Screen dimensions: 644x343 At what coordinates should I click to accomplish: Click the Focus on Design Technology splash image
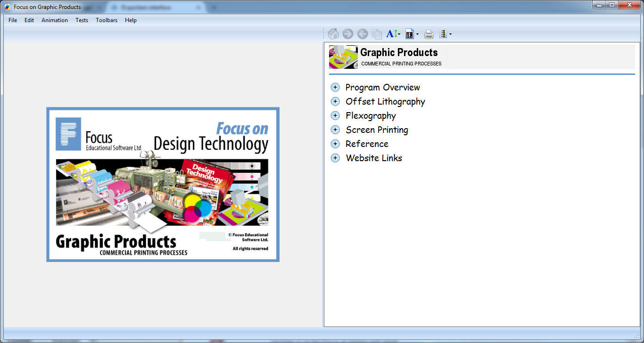(x=163, y=184)
